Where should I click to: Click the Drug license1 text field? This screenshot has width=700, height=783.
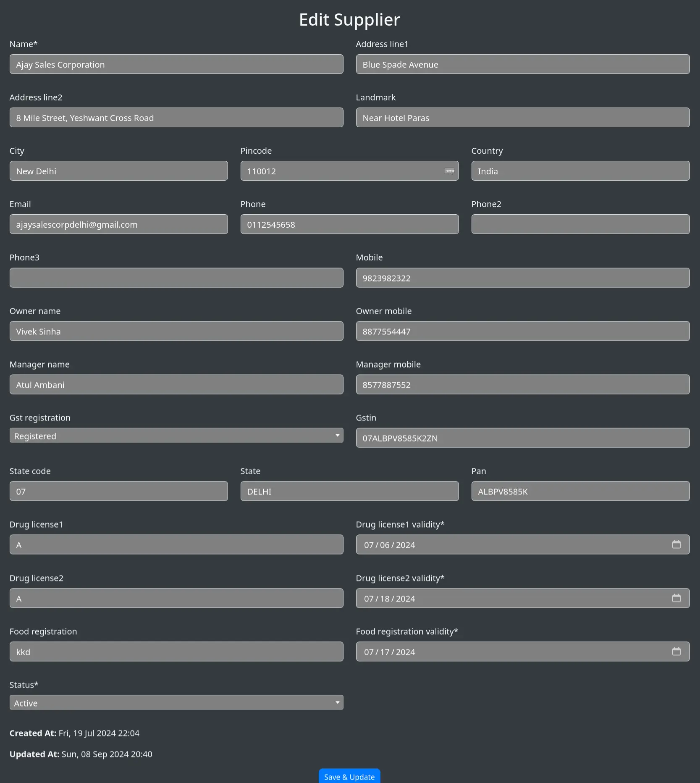click(176, 544)
